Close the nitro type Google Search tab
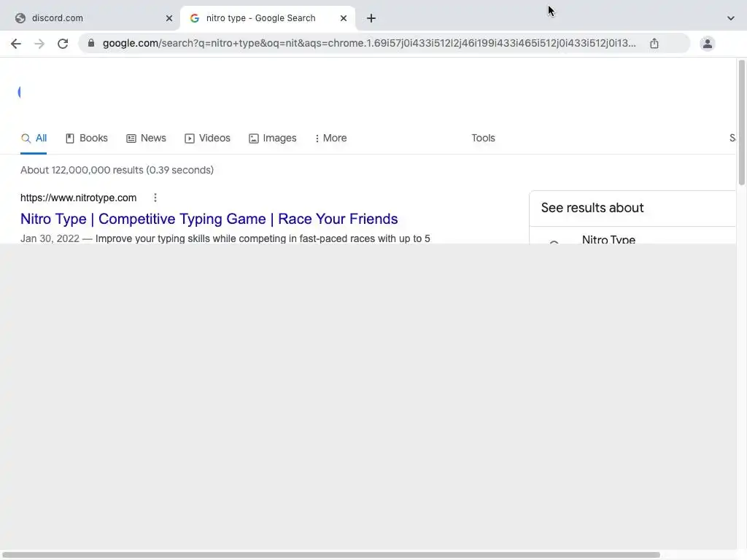Screen dimensions: 747x560 tap(344, 18)
